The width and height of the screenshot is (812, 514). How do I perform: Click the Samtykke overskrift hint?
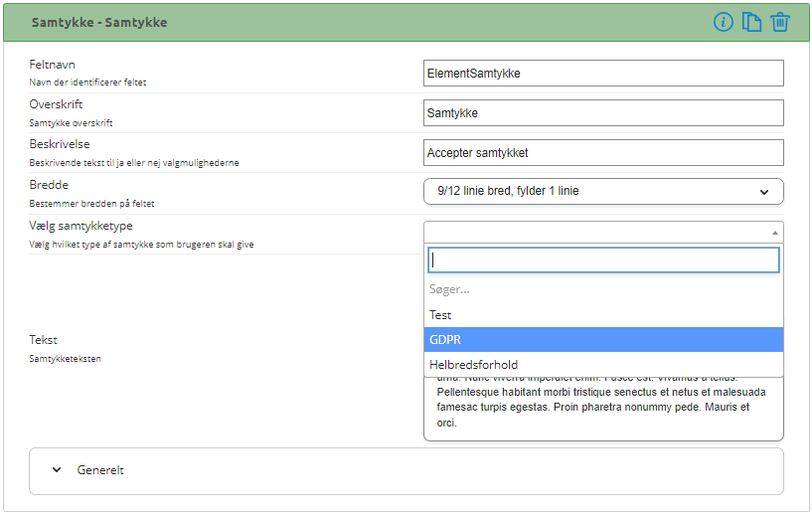[x=71, y=123]
